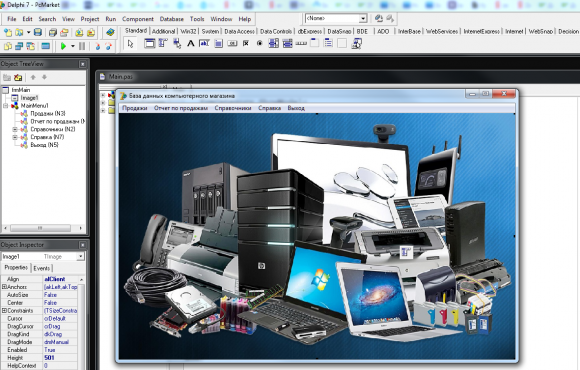This screenshot has width=580, height=370.
Task: Click the green Run arrow icon
Action: [63, 46]
